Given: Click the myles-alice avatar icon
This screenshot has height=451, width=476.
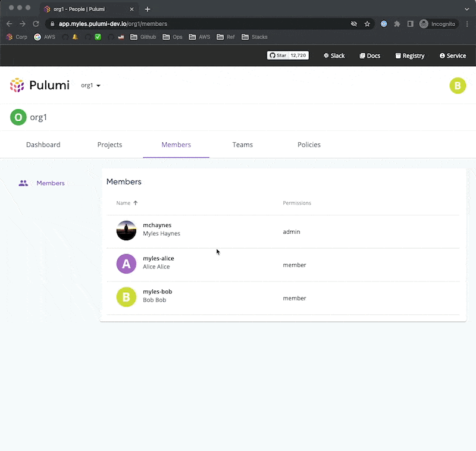Looking at the screenshot, I should click(x=126, y=264).
